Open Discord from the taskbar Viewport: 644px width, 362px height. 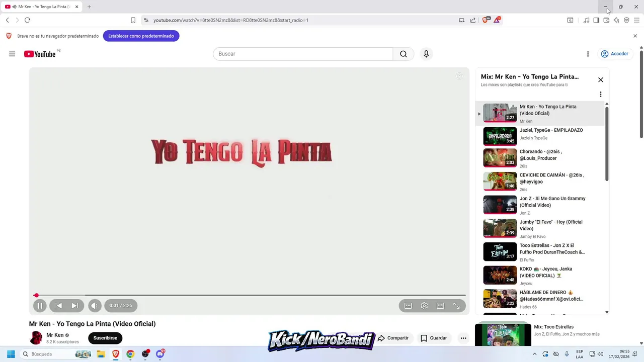[x=160, y=354]
